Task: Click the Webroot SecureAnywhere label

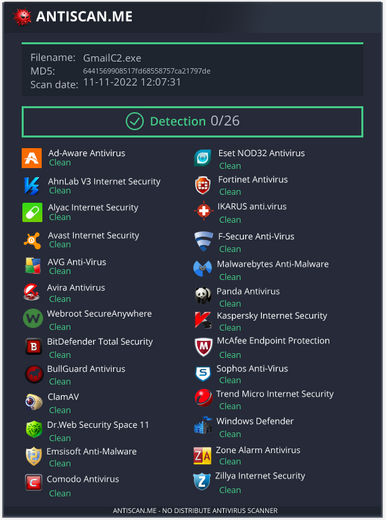Action: point(99,314)
